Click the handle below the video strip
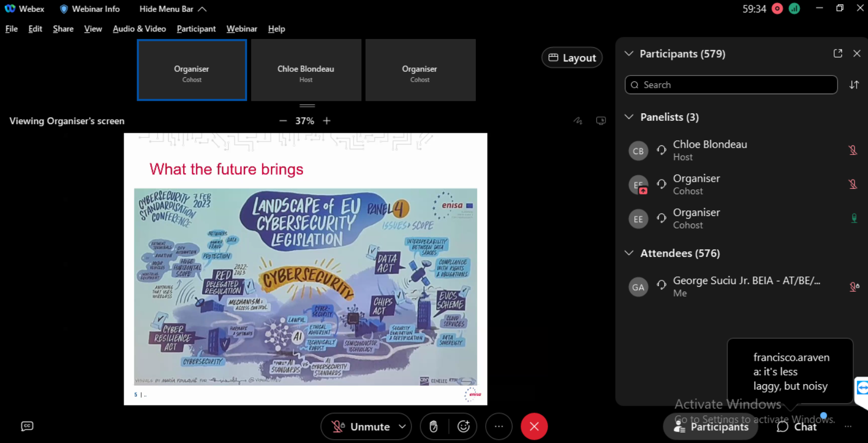 (x=307, y=106)
